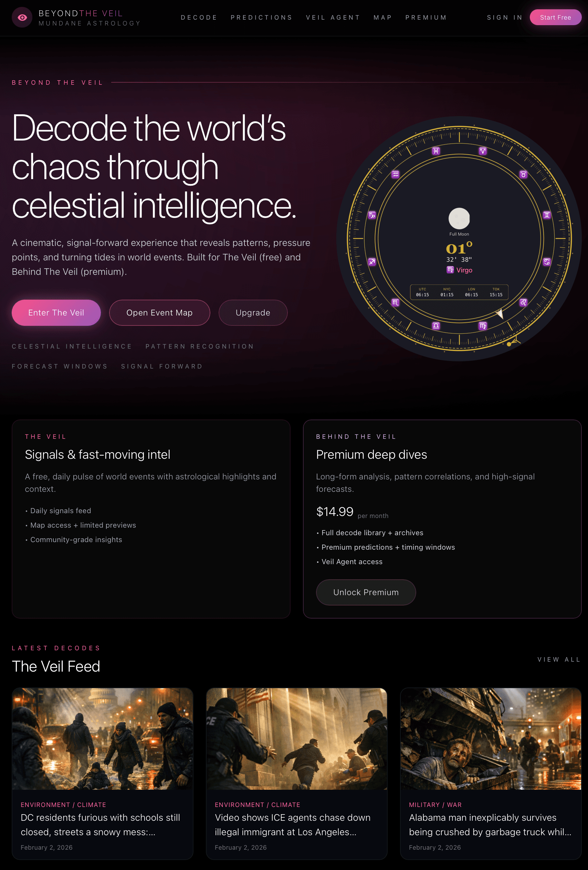This screenshot has height=870, width=588.
Task: Open Veil Agent from the navigation bar
Action: [x=333, y=18]
